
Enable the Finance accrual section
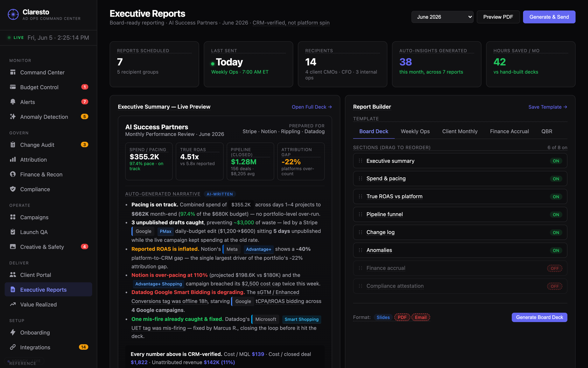555,268
